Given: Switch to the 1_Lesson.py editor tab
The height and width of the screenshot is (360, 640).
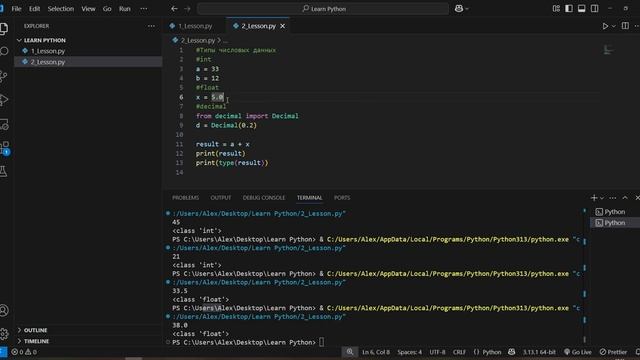Looking at the screenshot, I should [x=195, y=26].
